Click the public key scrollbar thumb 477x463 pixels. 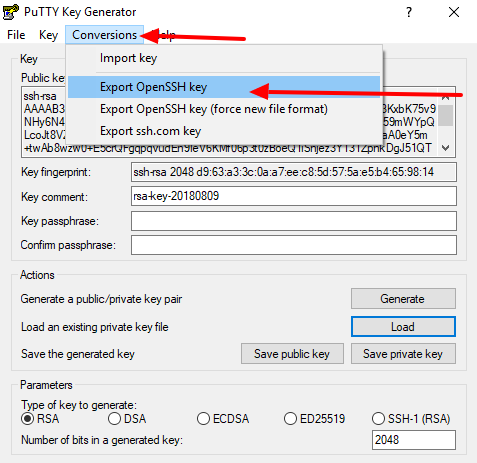(x=446, y=115)
